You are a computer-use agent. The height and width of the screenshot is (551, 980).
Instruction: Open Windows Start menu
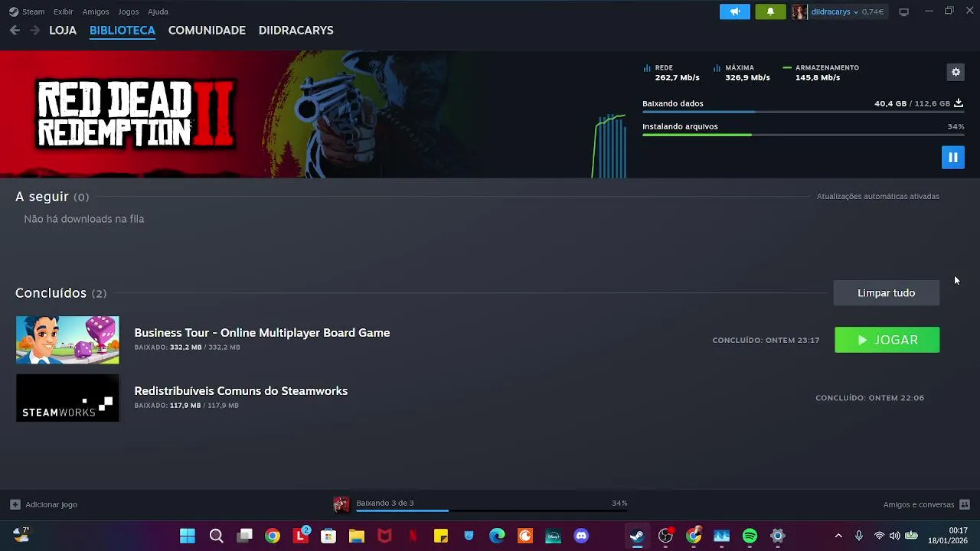click(188, 536)
